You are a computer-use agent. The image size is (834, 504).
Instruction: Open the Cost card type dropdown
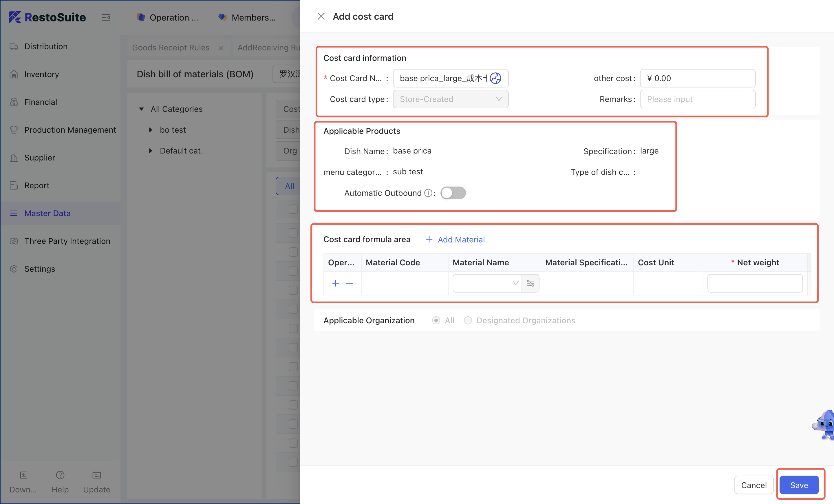(x=450, y=99)
